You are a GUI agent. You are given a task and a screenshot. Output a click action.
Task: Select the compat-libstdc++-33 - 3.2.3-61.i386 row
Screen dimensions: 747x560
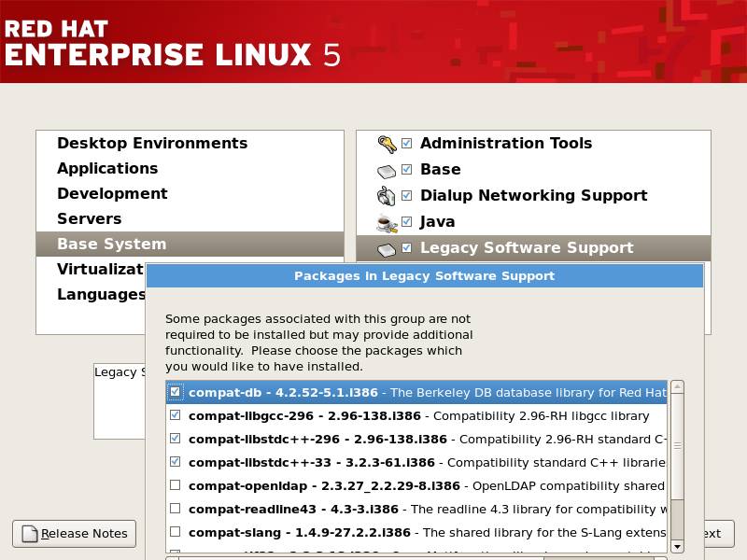pyautogui.click(x=416, y=462)
